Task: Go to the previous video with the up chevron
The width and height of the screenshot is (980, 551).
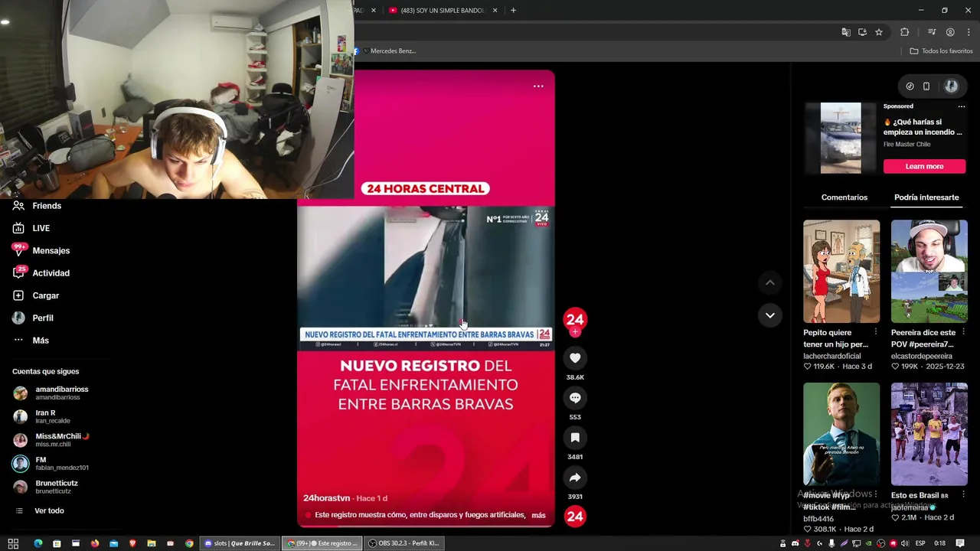Action: pos(769,282)
